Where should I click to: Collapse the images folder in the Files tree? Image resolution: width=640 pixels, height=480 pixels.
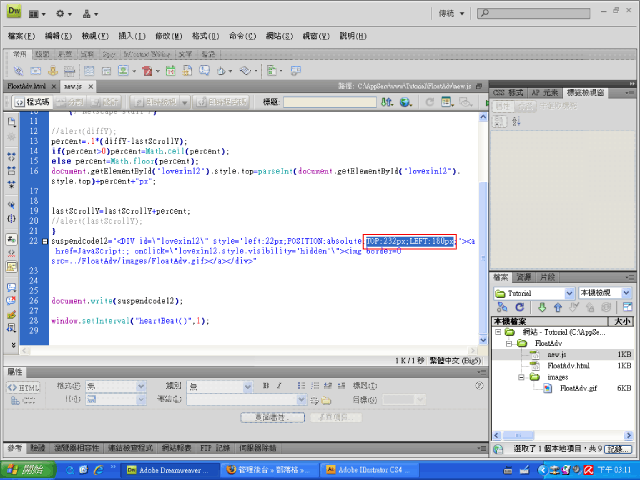tap(521, 377)
